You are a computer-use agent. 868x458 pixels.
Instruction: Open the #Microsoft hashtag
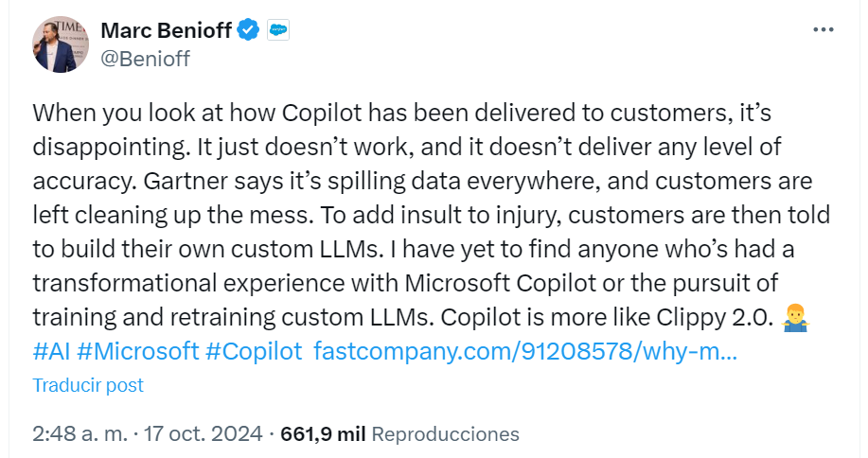coord(137,350)
